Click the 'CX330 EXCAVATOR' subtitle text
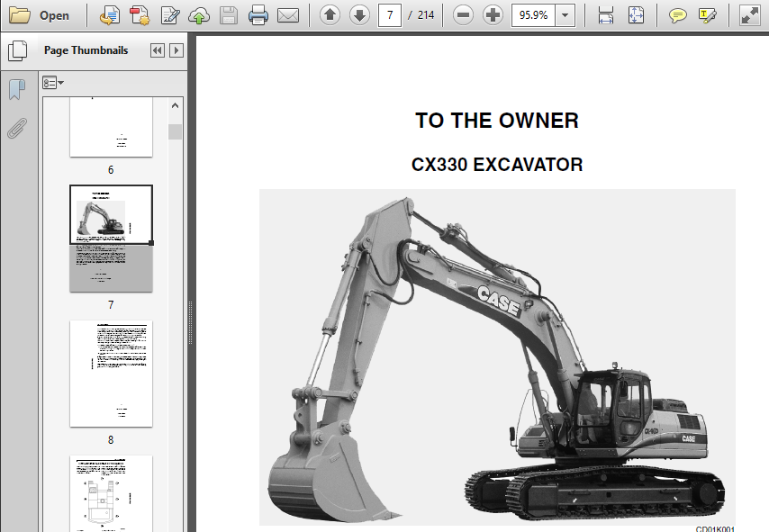This screenshot has width=769, height=532. (497, 165)
